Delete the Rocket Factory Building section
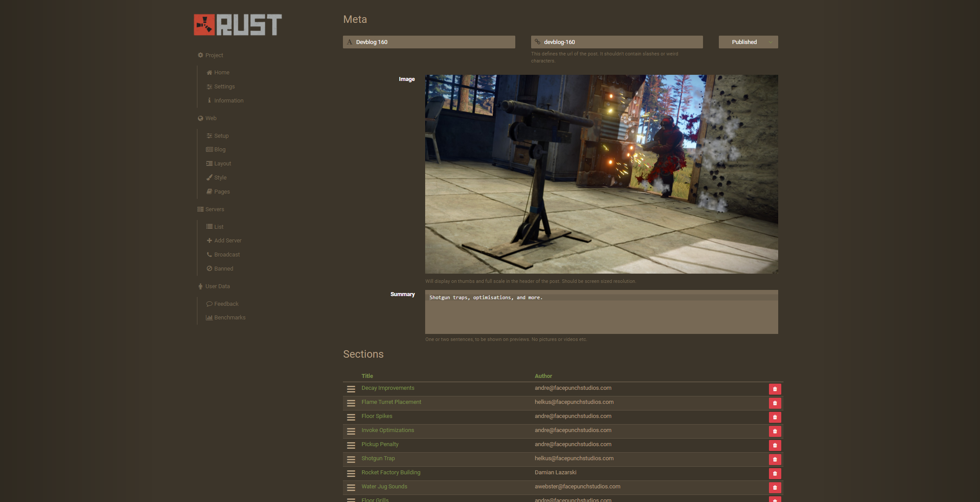This screenshot has height=502, width=980. click(775, 473)
